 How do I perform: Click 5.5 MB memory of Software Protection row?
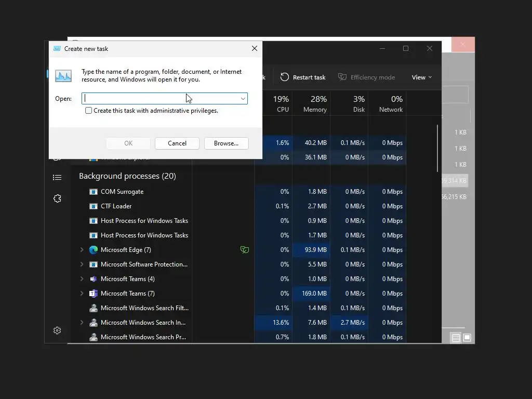tap(311, 264)
